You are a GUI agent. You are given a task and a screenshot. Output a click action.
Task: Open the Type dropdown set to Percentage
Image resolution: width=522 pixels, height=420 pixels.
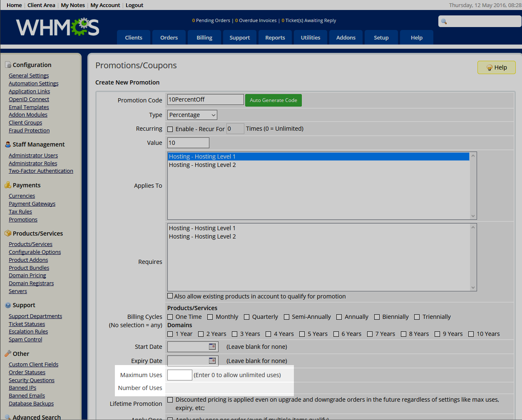(192, 115)
